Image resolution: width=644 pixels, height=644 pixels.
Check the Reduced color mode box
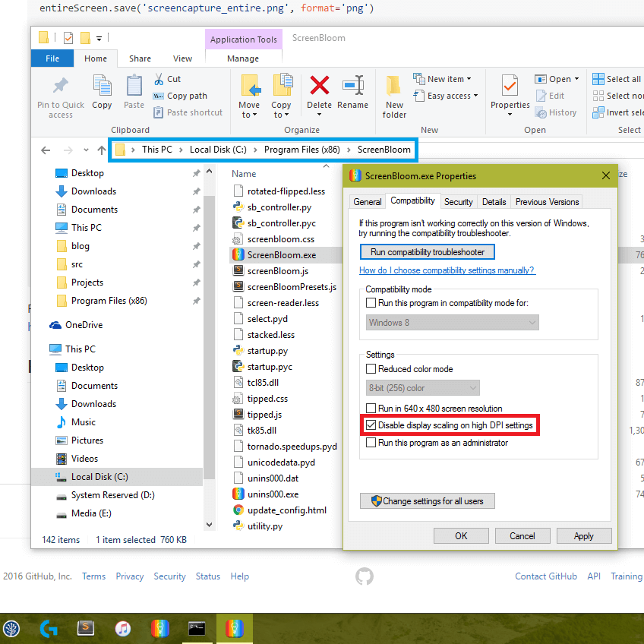[371, 369]
